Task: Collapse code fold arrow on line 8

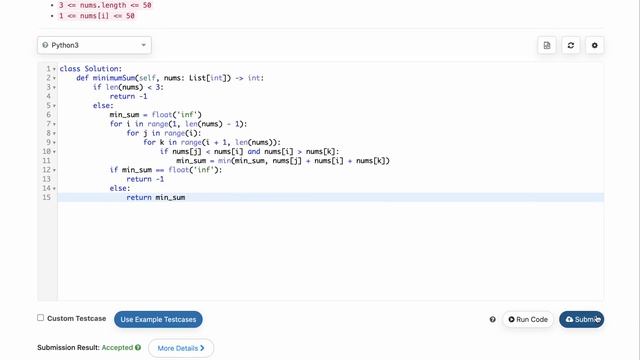Action: tap(54, 133)
